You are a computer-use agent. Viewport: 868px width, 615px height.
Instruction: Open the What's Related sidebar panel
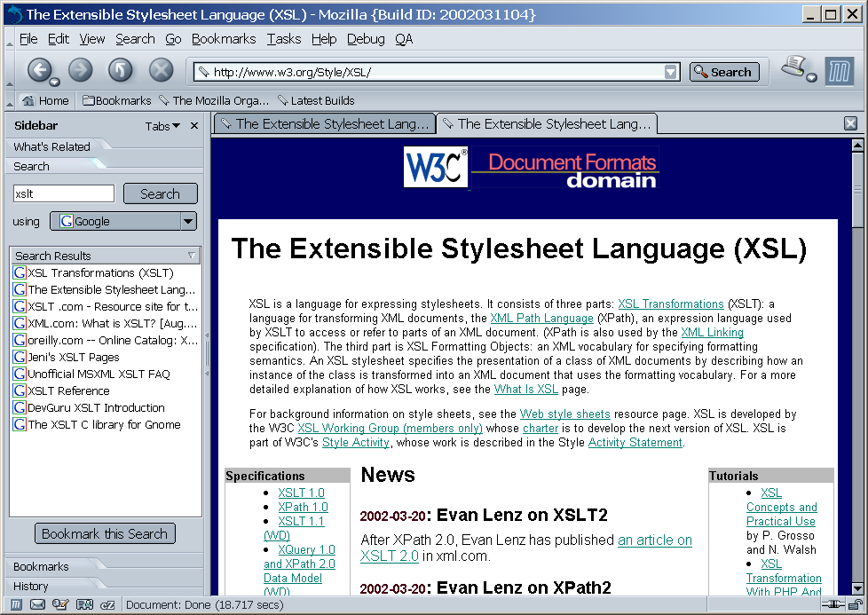pos(51,146)
